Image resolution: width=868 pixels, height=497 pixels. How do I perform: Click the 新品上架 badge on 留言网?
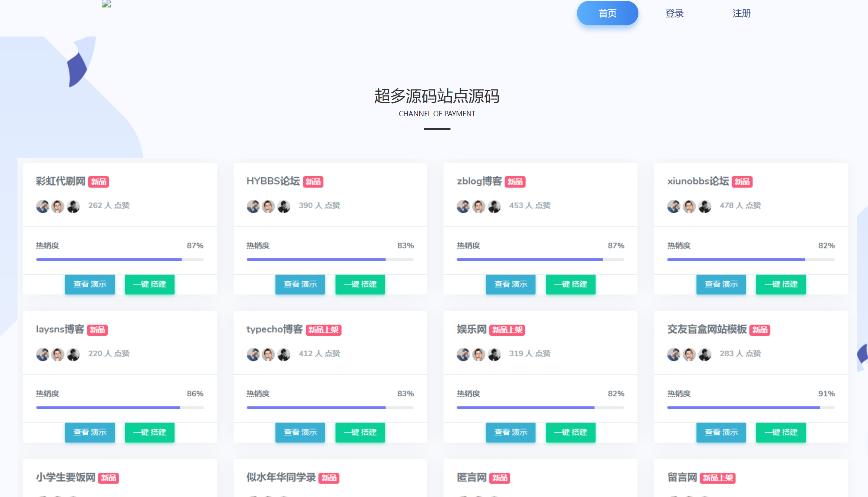[718, 478]
